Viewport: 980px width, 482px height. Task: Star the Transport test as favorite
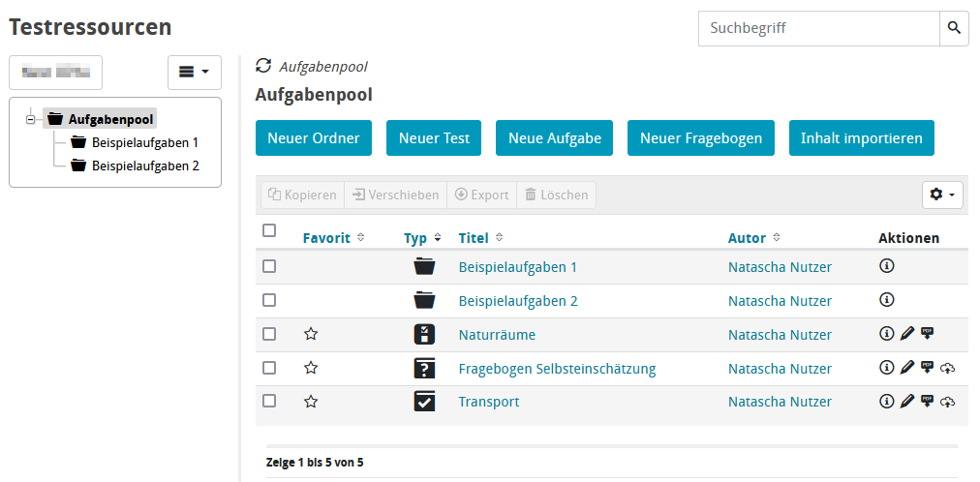311,402
